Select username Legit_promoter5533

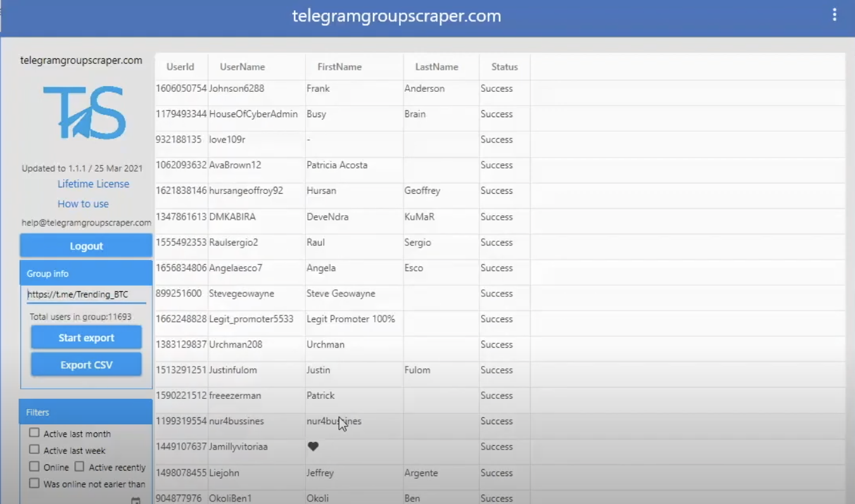coord(251,319)
